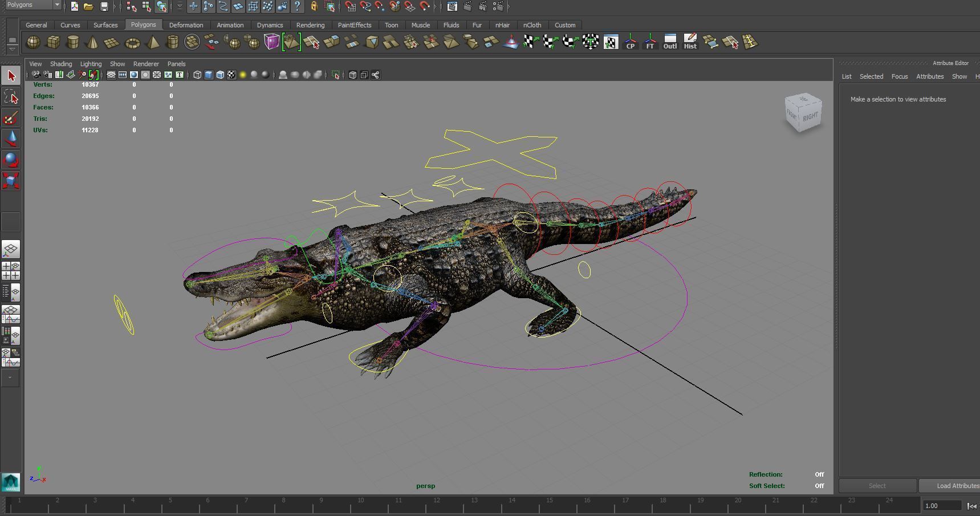
Task: Toggle use all lights yellow bulb icon
Action: [x=243, y=75]
